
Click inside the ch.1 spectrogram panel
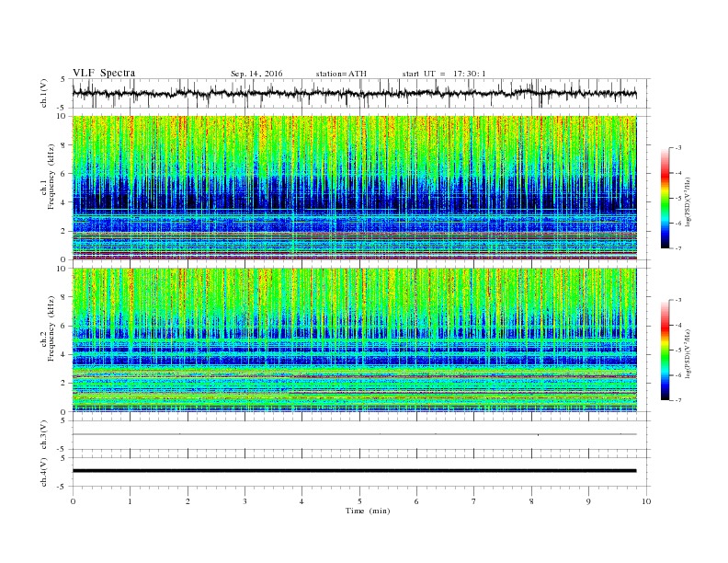354,188
